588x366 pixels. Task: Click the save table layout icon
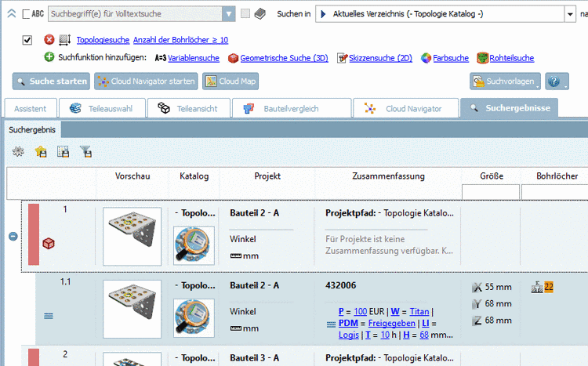63,151
